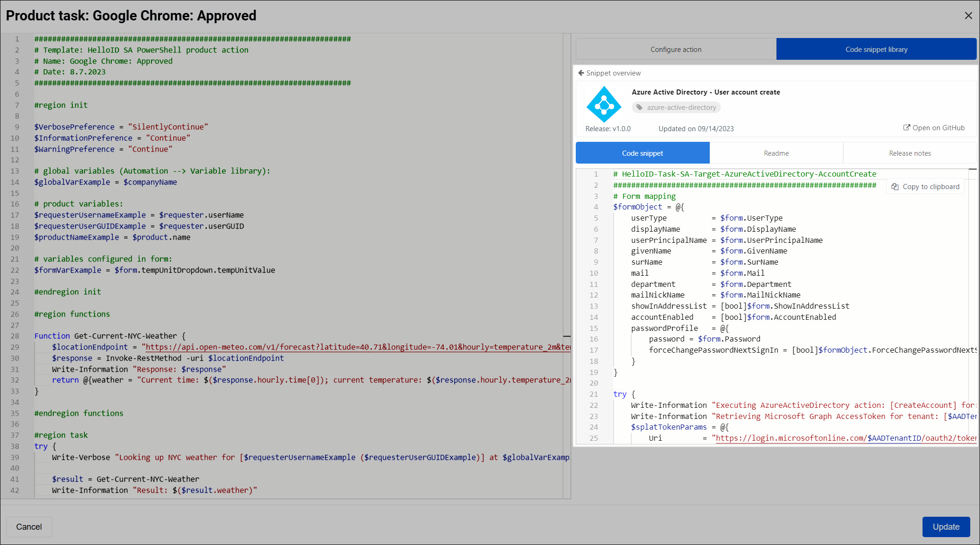Click 'showInAddressList' line in snippet
980x545 pixels.
point(740,306)
